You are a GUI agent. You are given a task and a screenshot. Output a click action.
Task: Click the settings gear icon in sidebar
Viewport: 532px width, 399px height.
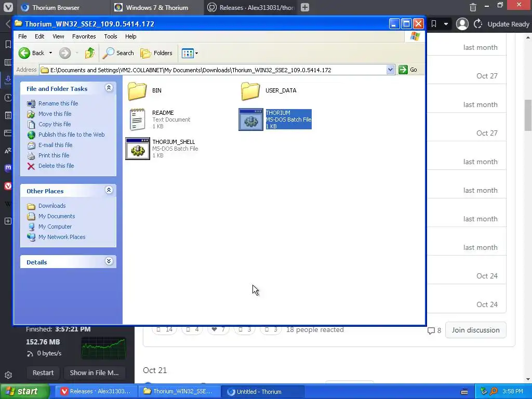[x=8, y=375]
